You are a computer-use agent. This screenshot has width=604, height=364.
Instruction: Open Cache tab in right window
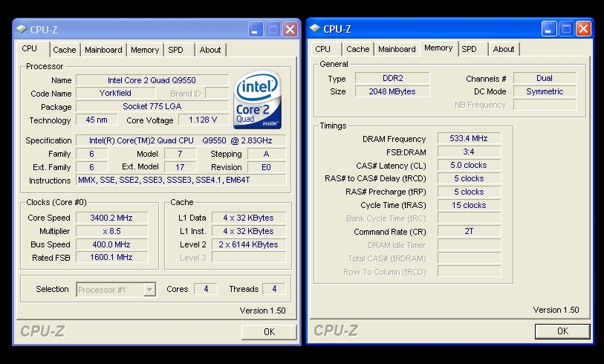pyautogui.click(x=358, y=49)
